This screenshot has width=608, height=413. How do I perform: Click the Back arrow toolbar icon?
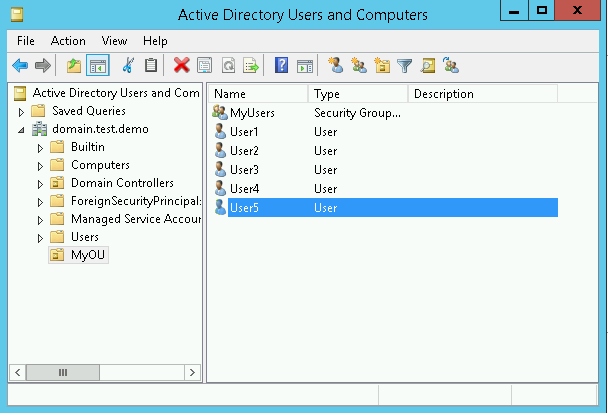[x=20, y=66]
